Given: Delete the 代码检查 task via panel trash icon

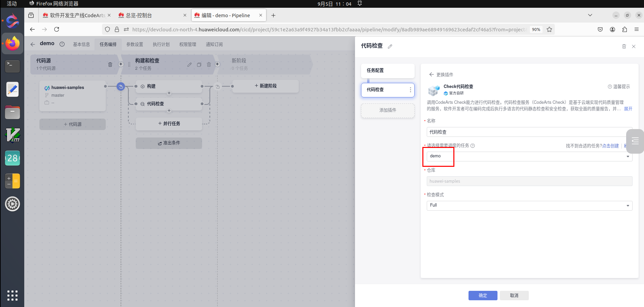Looking at the screenshot, I should (x=624, y=47).
